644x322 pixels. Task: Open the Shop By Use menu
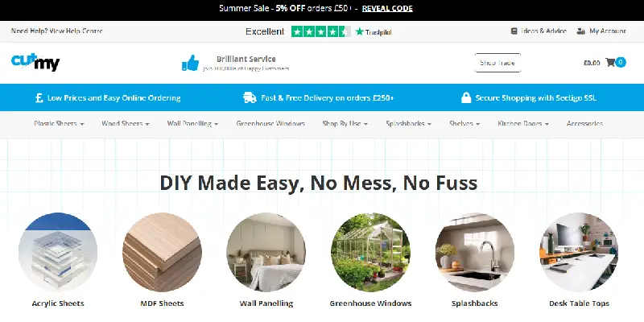click(345, 124)
